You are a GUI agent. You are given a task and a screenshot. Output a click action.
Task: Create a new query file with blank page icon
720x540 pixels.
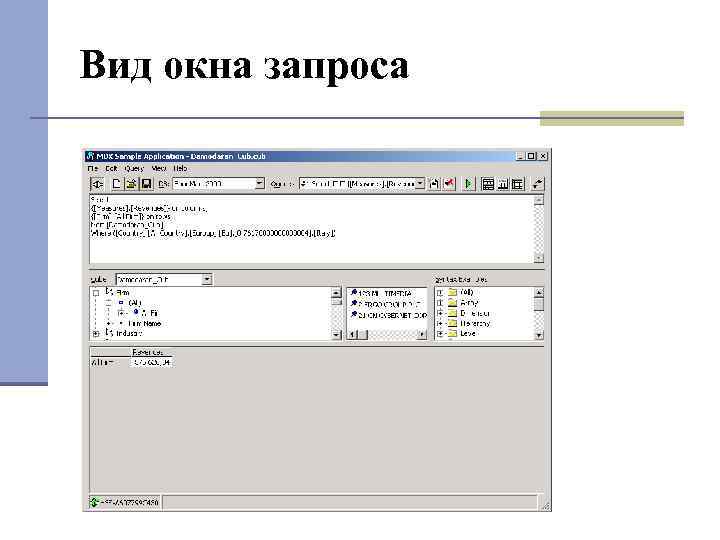pos(117,184)
